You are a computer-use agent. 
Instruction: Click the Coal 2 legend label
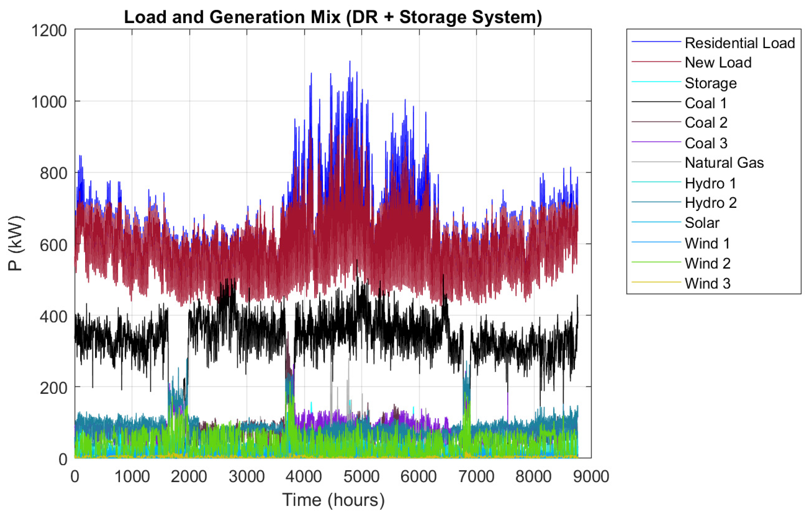(x=706, y=123)
